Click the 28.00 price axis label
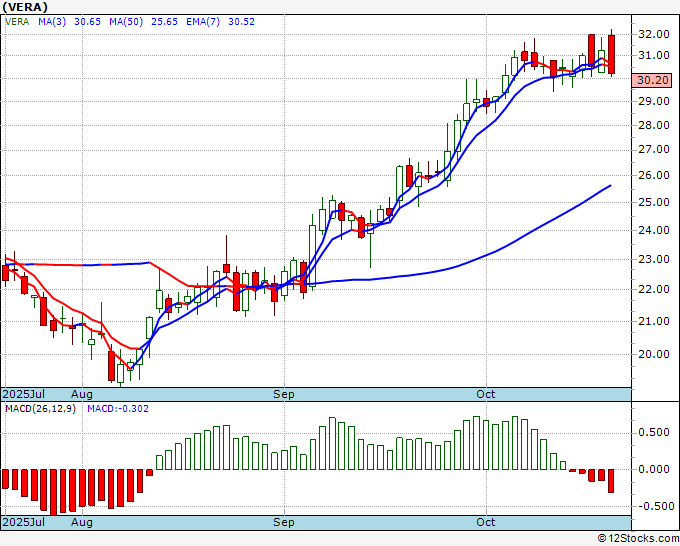Image resolution: width=680 pixels, height=546 pixels. [654, 125]
